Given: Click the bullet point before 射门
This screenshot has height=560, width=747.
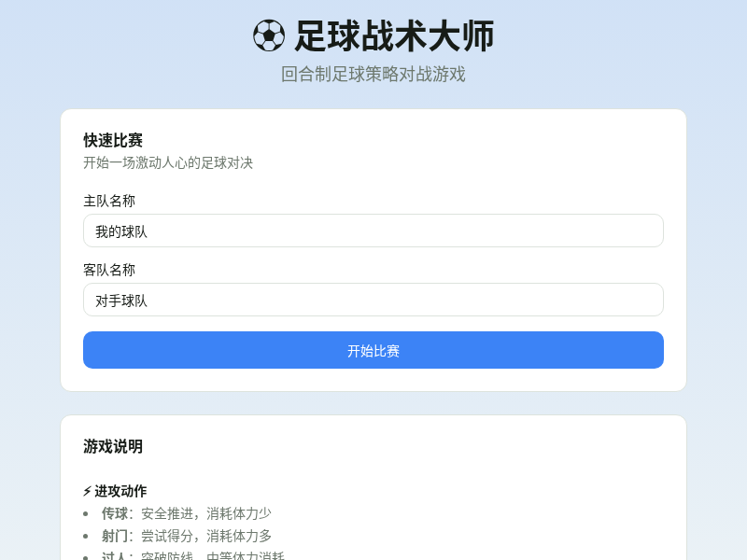Looking at the screenshot, I should pos(86,536).
